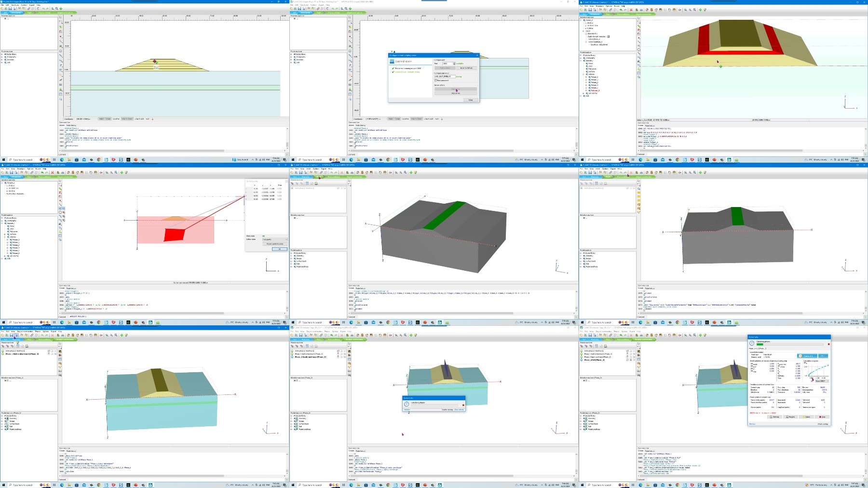Click Show details link in small Active tasks popup
The width and height of the screenshot is (868, 488).
pos(459,410)
